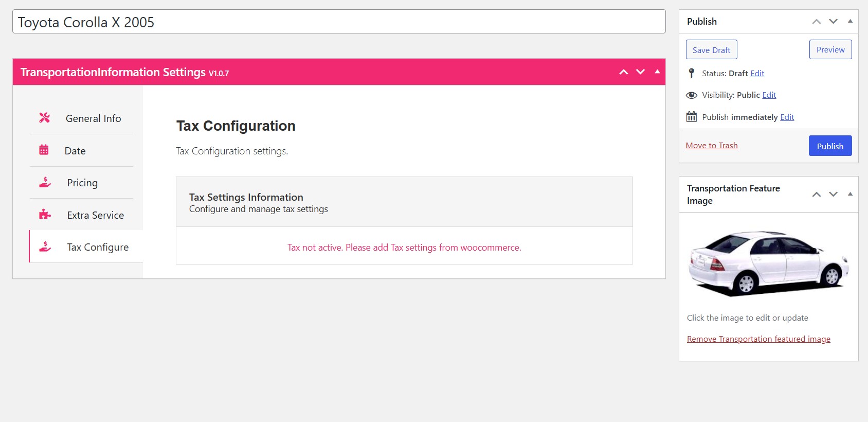The width and height of the screenshot is (868, 422).
Task: Toggle the TransportationInformation Settings panel collapse
Action: click(x=657, y=72)
